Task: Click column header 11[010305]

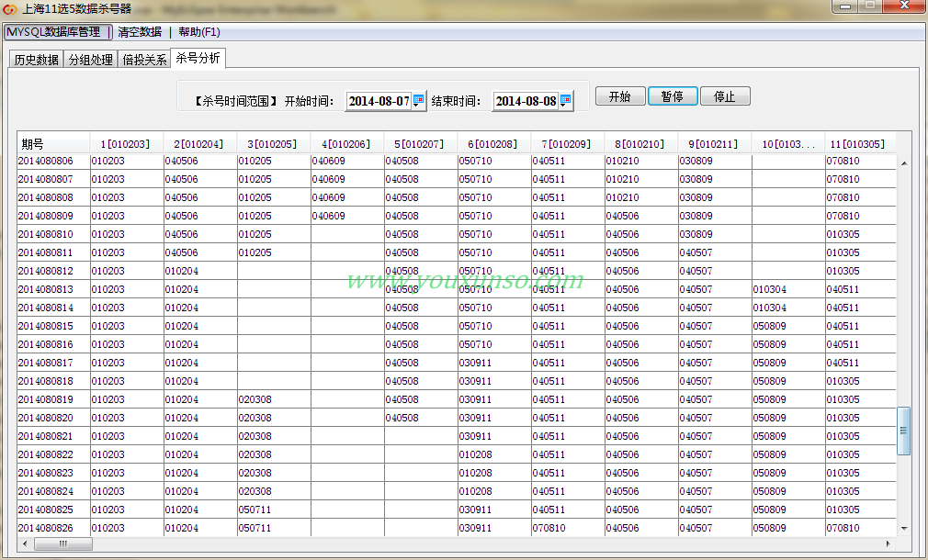Action: 860,144
